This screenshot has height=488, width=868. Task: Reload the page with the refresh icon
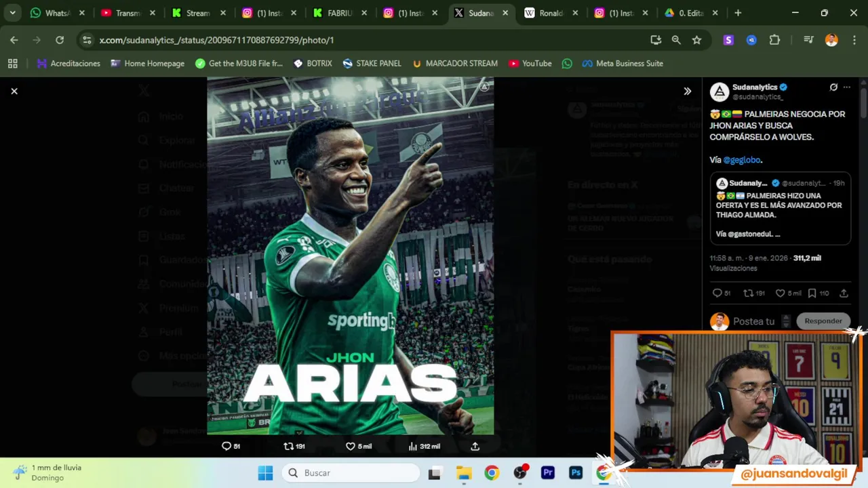point(60,40)
